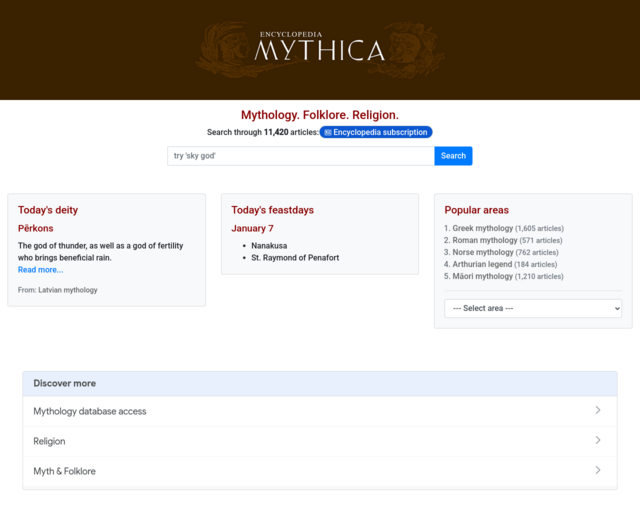This screenshot has height=512, width=640.
Task: Click the Mythology. Folklore. Religion. tagline
Action: click(320, 115)
